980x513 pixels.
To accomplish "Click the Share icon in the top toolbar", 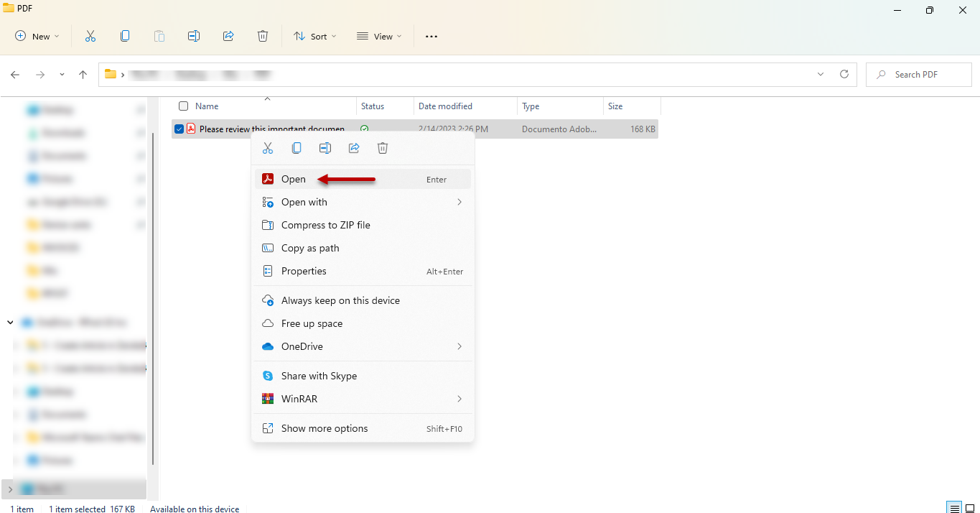I will [228, 36].
